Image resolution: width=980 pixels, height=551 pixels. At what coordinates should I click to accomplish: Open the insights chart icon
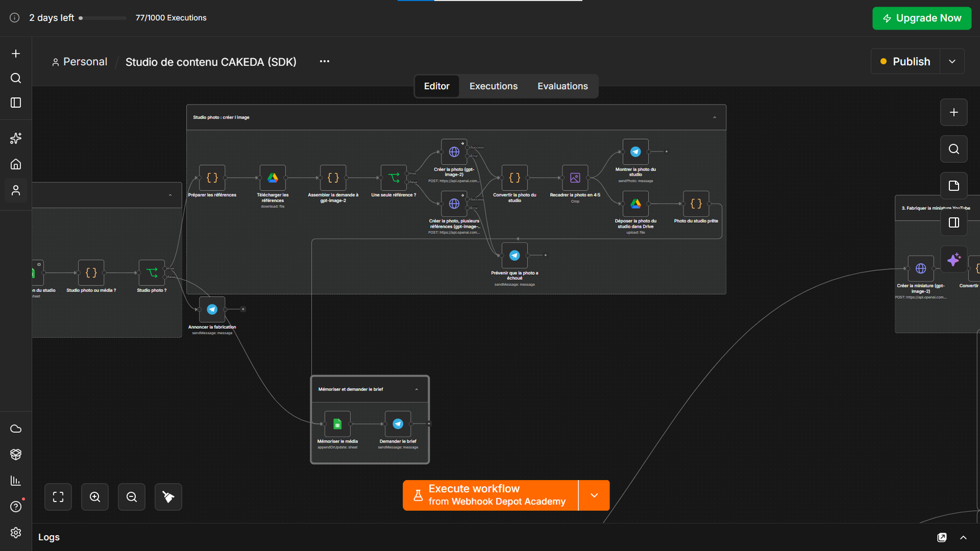(16, 481)
